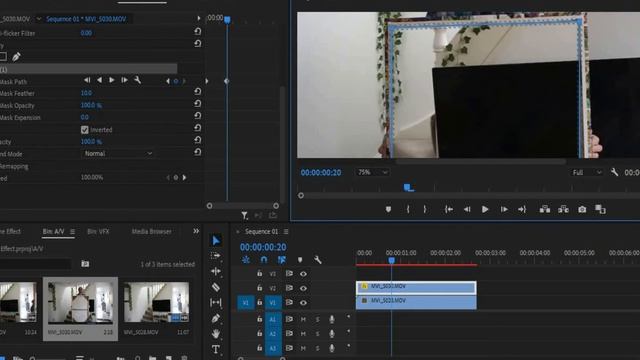The width and height of the screenshot is (640, 360).
Task: Toggle V1 track output eye
Action: (303, 303)
